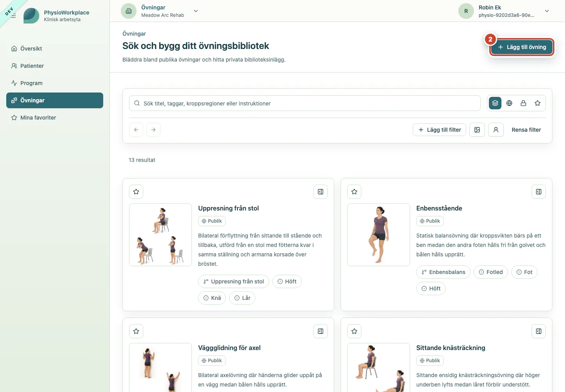Open side panel for Sittande knästräckning

539,331
